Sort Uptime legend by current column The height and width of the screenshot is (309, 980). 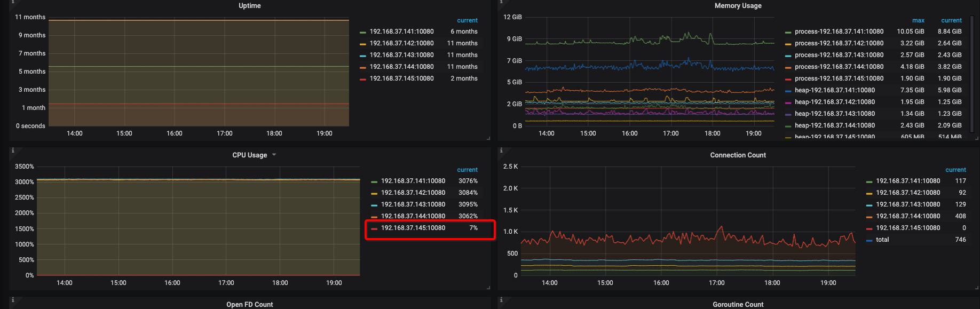coord(467,20)
